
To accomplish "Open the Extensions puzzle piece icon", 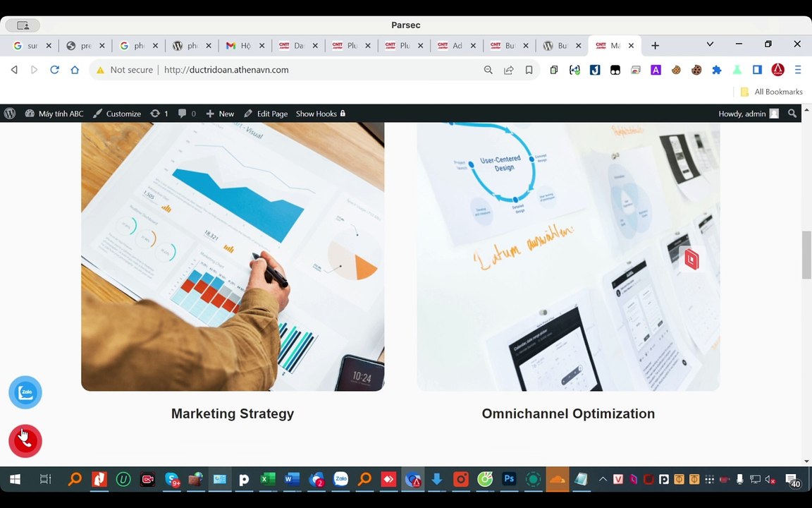I will coord(717,69).
